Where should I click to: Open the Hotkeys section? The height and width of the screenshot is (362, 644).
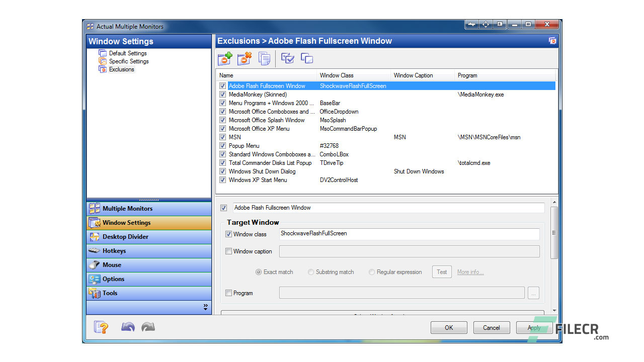pos(149,251)
